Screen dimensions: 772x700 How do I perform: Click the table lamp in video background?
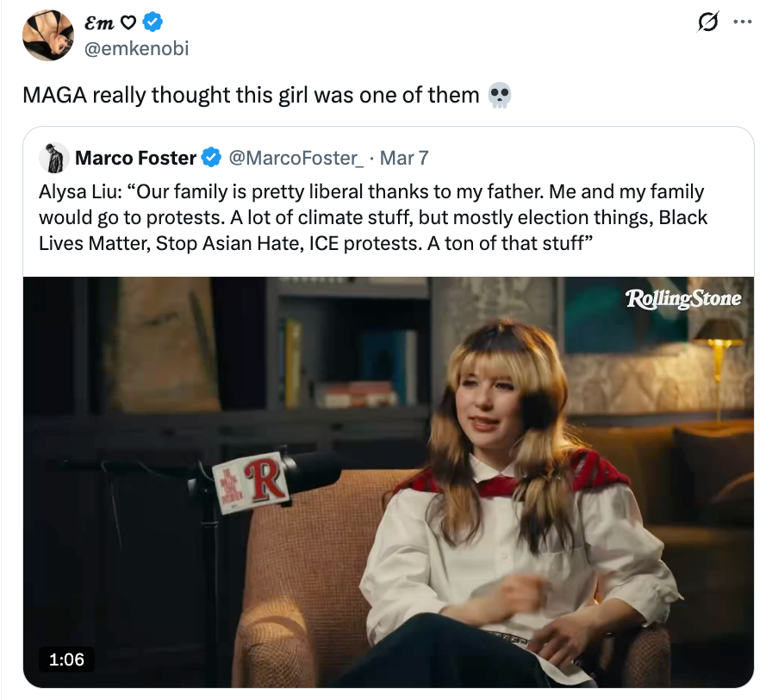coord(717,343)
